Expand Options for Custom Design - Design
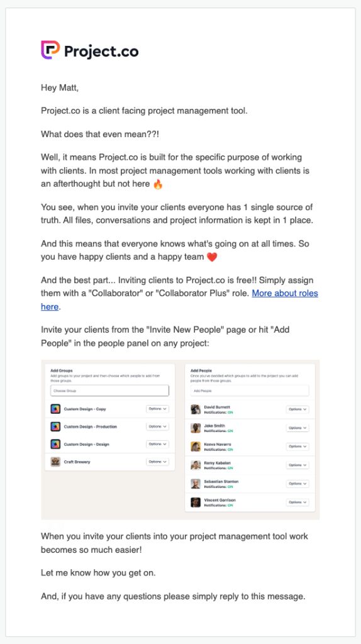The height and width of the screenshot is (644, 361). (157, 445)
